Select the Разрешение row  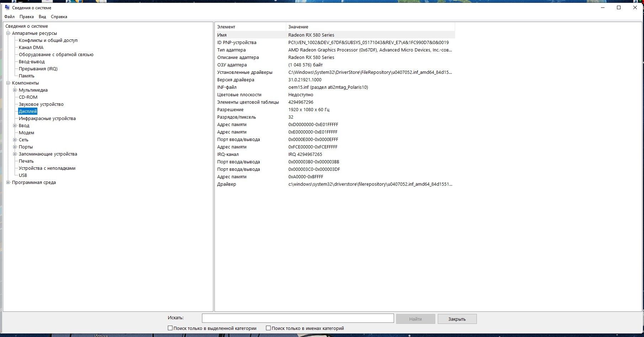(x=335, y=109)
